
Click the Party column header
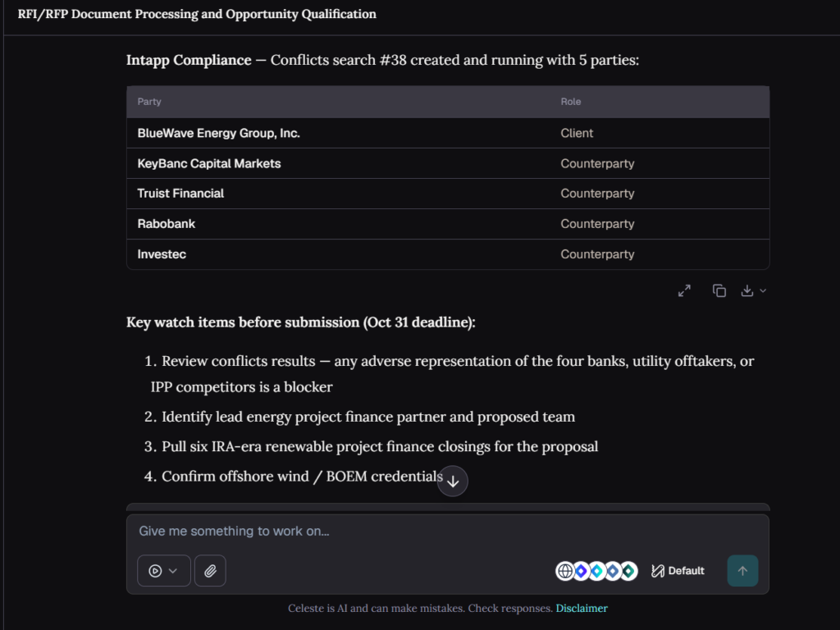coord(149,102)
